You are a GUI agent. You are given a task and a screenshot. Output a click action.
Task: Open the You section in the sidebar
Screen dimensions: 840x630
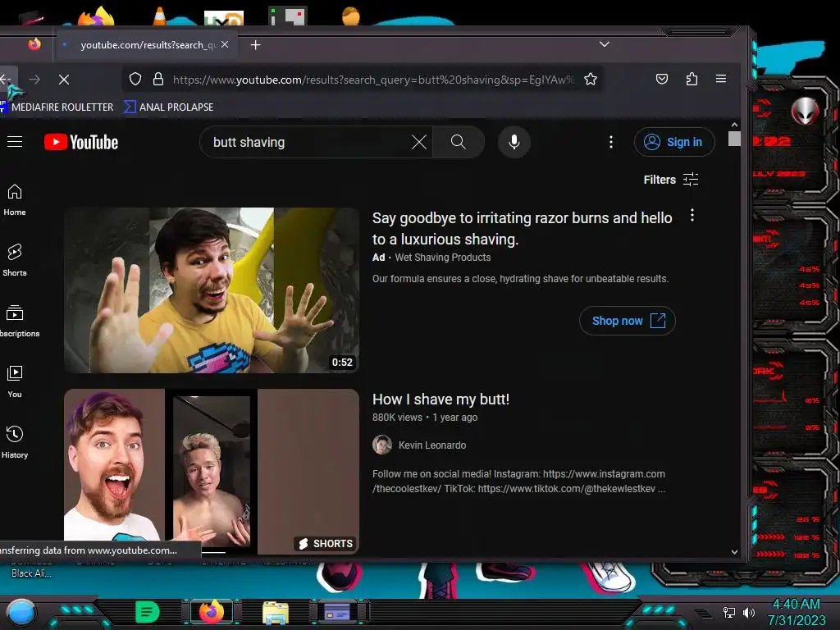tap(15, 381)
